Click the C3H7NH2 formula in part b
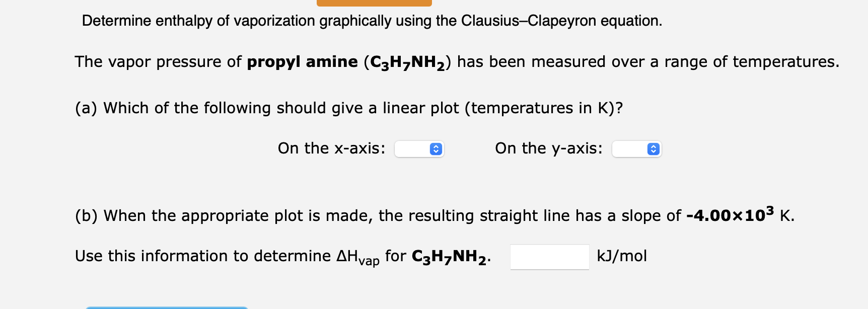868x309 pixels. coord(450,256)
